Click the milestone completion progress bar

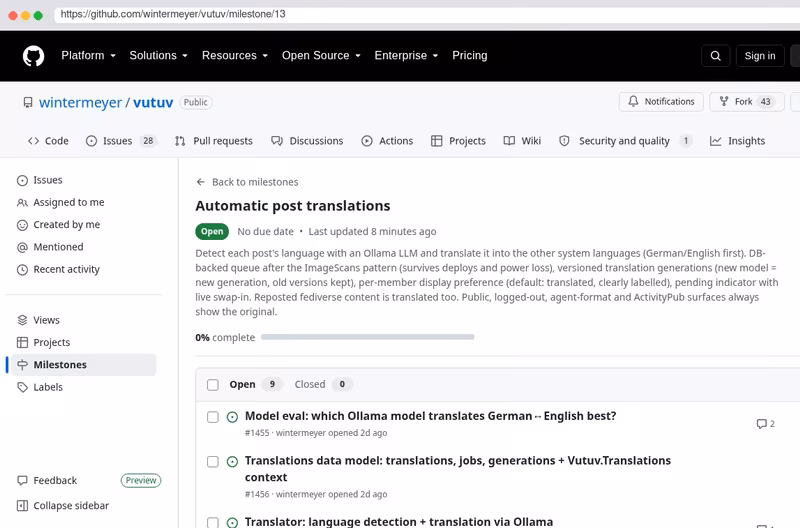[x=367, y=337]
